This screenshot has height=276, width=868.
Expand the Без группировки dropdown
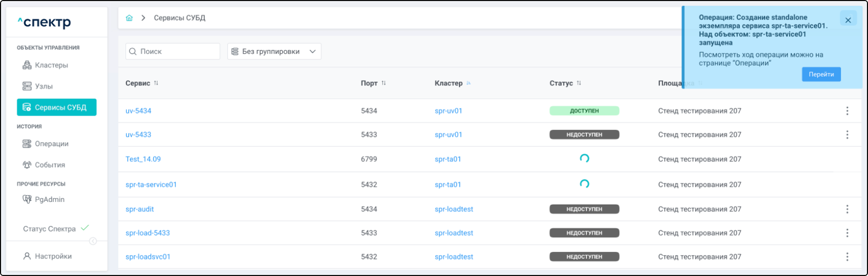tap(274, 52)
